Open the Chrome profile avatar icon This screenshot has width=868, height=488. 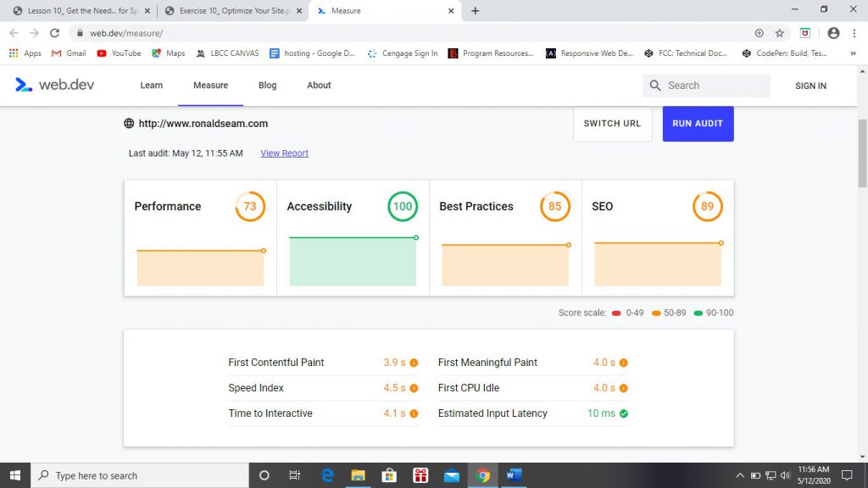833,33
